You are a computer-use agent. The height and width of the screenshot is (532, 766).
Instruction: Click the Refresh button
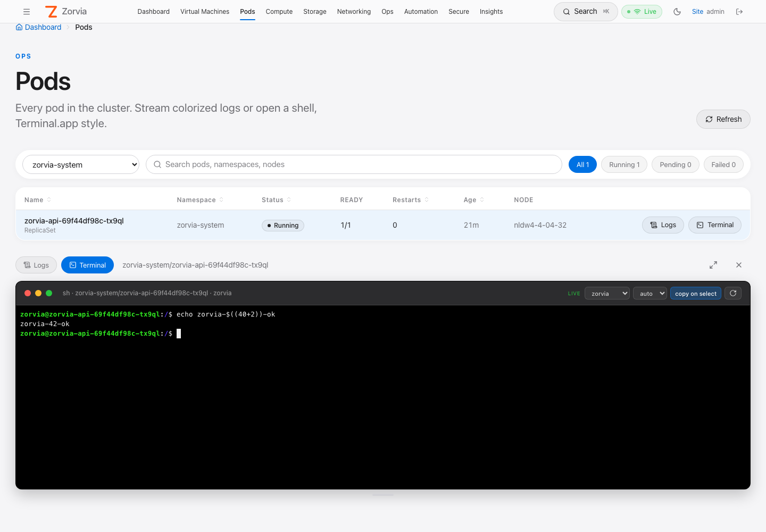(x=723, y=119)
